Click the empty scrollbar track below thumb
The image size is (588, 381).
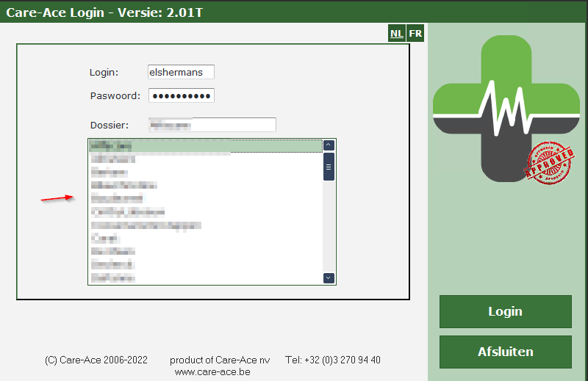point(329,228)
